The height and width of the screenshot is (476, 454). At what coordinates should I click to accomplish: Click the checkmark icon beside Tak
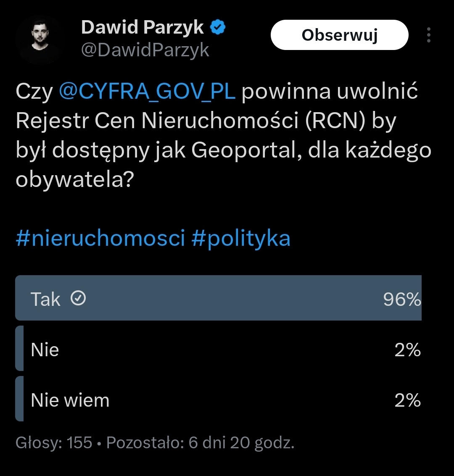(78, 298)
